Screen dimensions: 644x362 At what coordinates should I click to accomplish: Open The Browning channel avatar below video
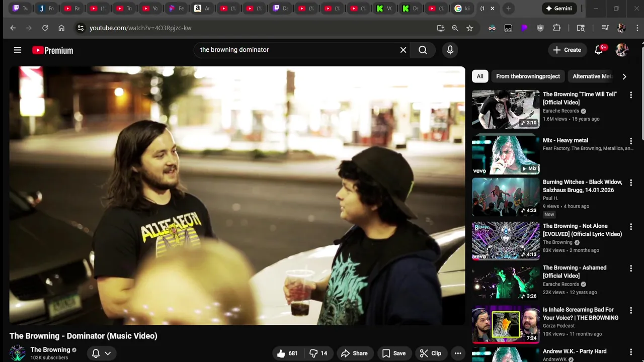[18, 353]
